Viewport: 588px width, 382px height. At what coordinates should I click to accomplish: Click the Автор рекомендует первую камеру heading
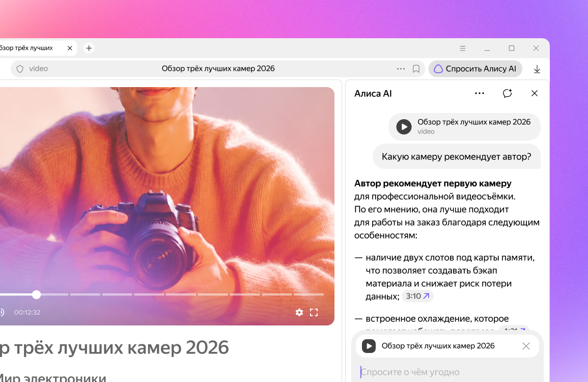[433, 183]
